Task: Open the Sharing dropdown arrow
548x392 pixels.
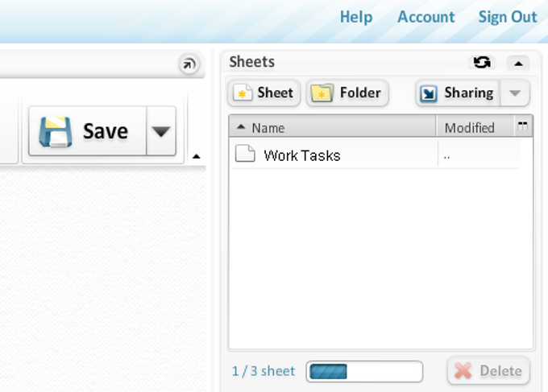Action: pyautogui.click(x=515, y=93)
